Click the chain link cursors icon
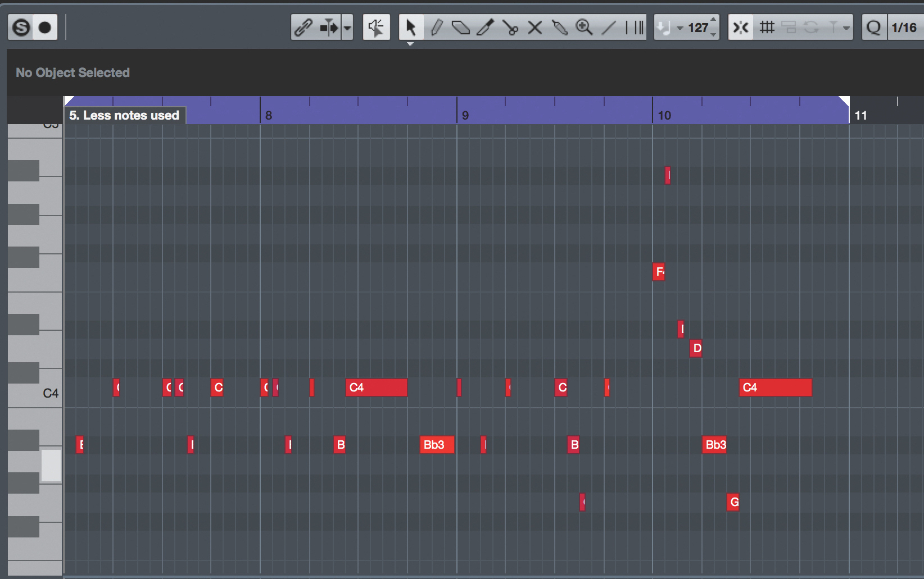The width and height of the screenshot is (924, 579). [x=304, y=27]
